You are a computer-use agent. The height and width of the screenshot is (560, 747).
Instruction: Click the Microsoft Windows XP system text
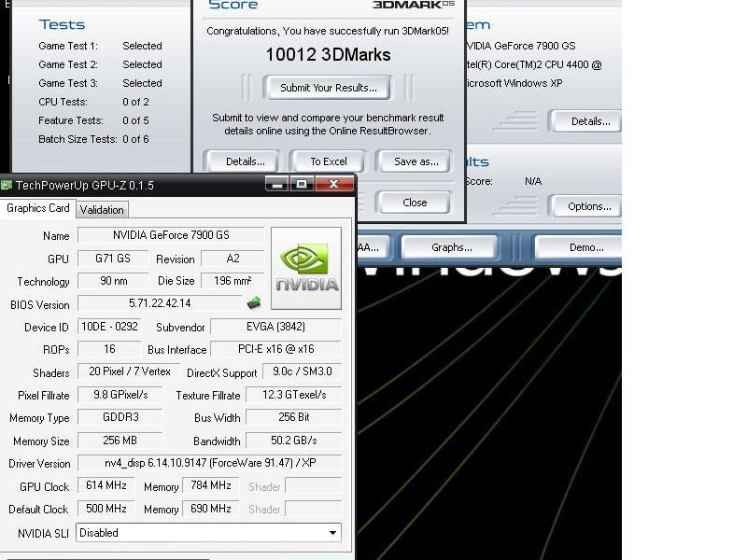514,83
